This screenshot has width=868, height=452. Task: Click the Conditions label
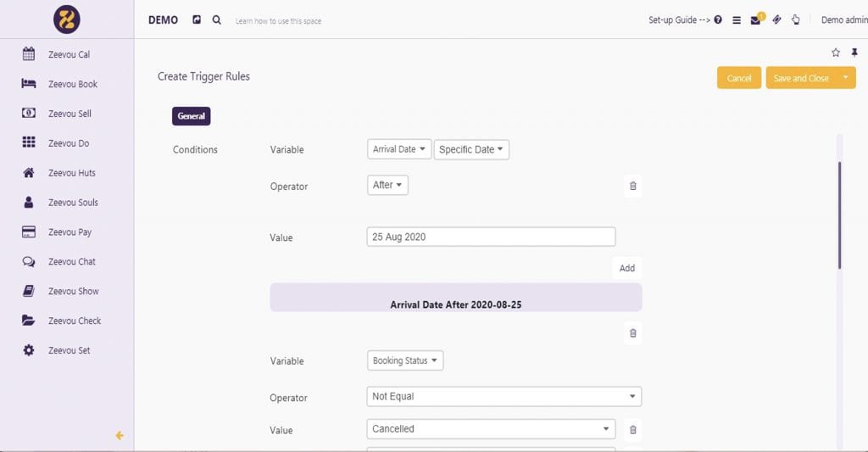click(x=195, y=149)
